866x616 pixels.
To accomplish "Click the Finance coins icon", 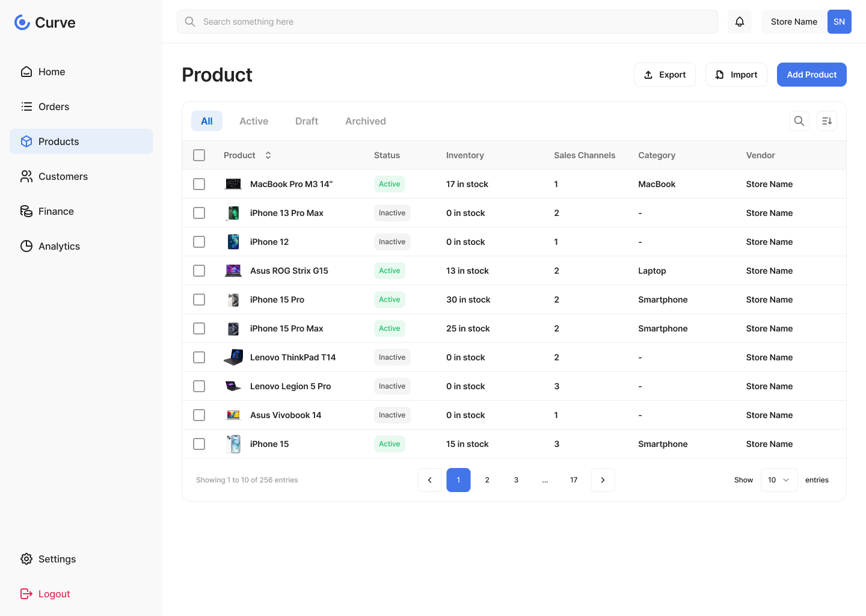I will (26, 211).
